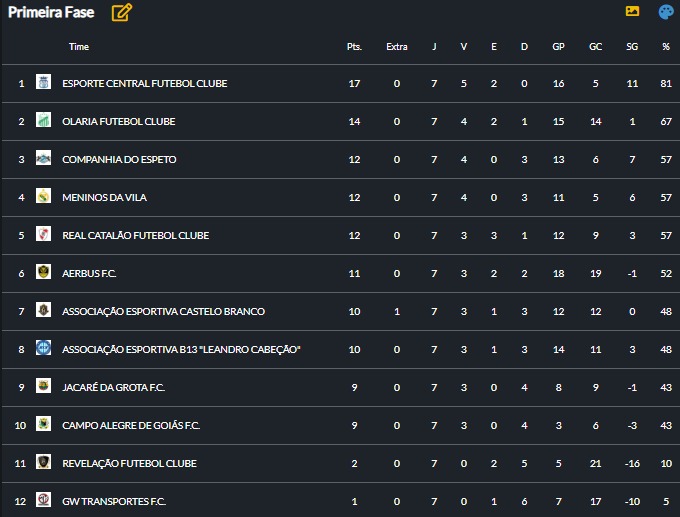Click the Primeira Fase heading
The height and width of the screenshot is (517, 680).
click(51, 13)
